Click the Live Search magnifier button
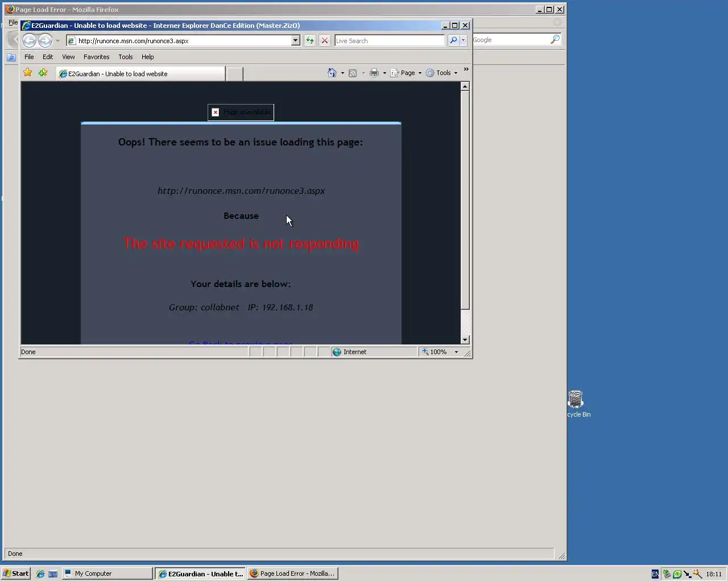 pyautogui.click(x=453, y=40)
